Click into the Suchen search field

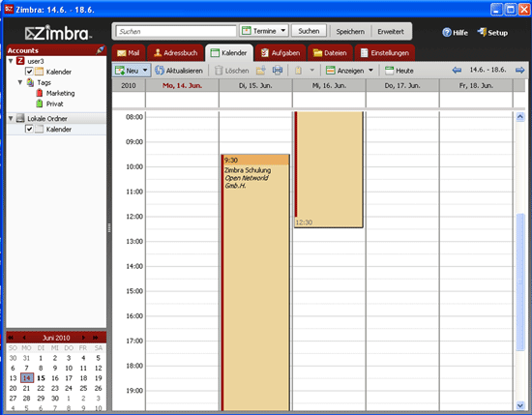click(176, 31)
